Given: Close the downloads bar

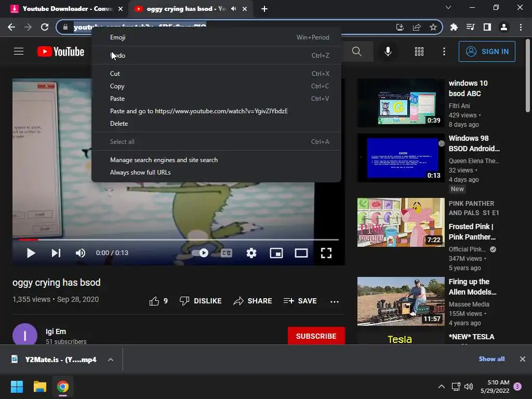Looking at the screenshot, I should pos(523,359).
